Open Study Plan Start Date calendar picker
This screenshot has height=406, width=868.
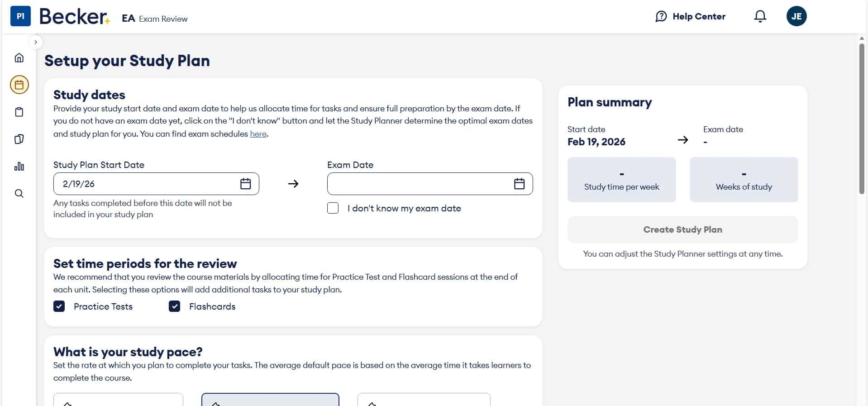tap(245, 184)
